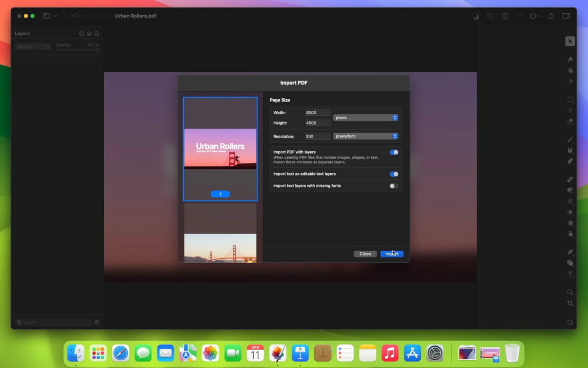Click the Share icon in the toolbar
Screen dimensions: 588x368
551,16
